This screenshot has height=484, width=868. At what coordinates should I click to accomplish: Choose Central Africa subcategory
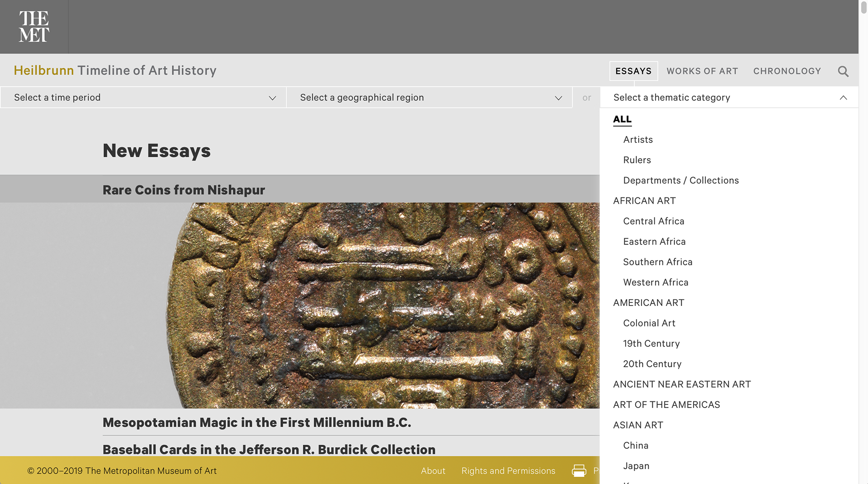654,221
